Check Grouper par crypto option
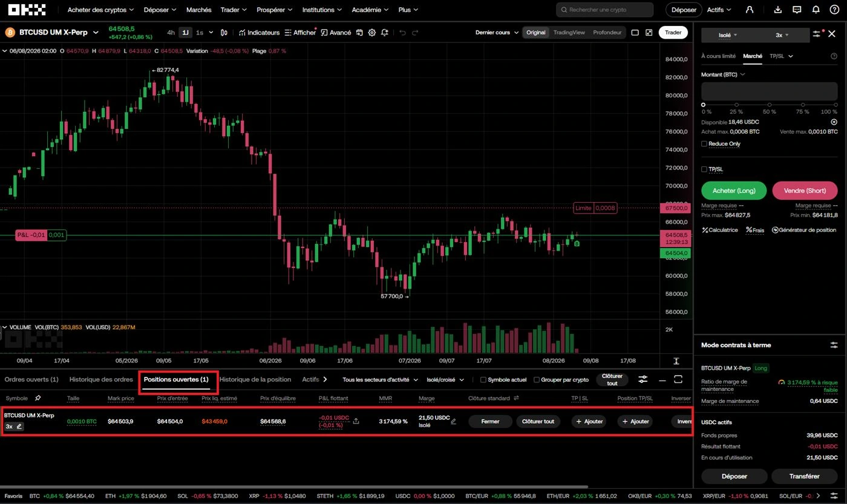The image size is (847, 504). point(537,380)
